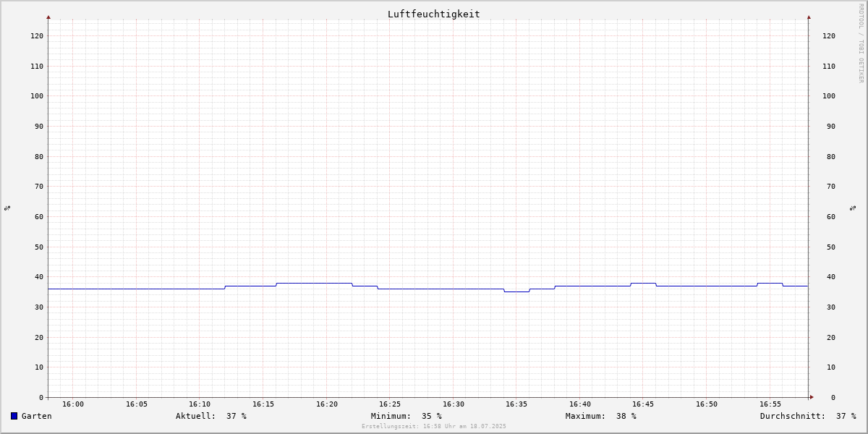Click the 'Durchschnitt: 37 %' value
The image size is (868, 434).
click(x=808, y=416)
